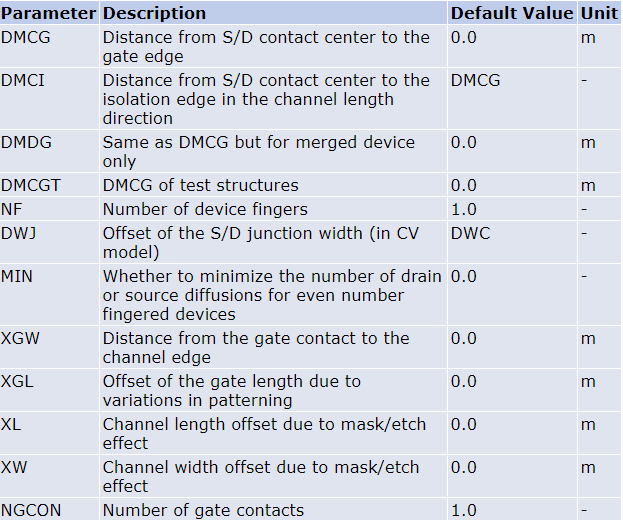Click the Unit column header
The width and height of the screenshot is (623, 520).
pyautogui.click(x=599, y=13)
